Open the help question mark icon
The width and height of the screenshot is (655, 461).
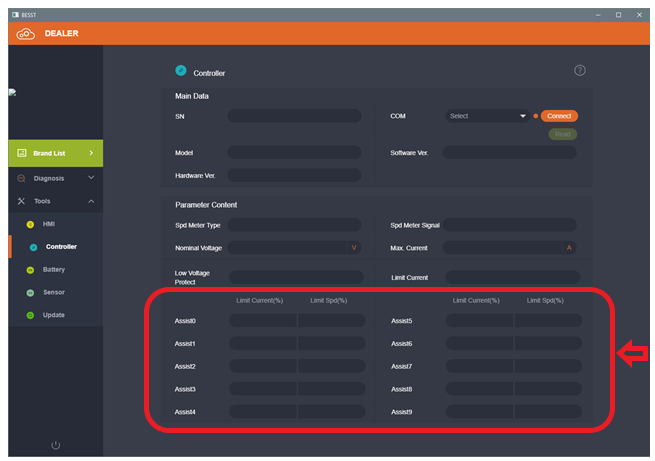pyautogui.click(x=579, y=70)
